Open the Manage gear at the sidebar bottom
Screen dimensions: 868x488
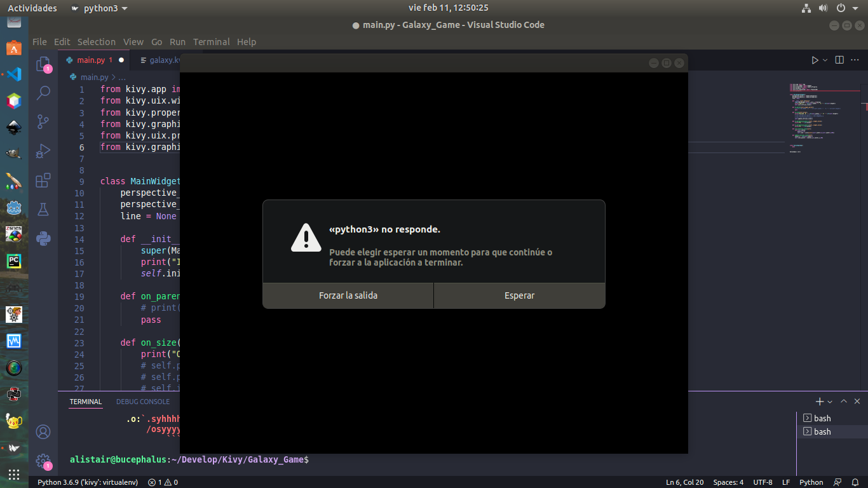click(43, 461)
